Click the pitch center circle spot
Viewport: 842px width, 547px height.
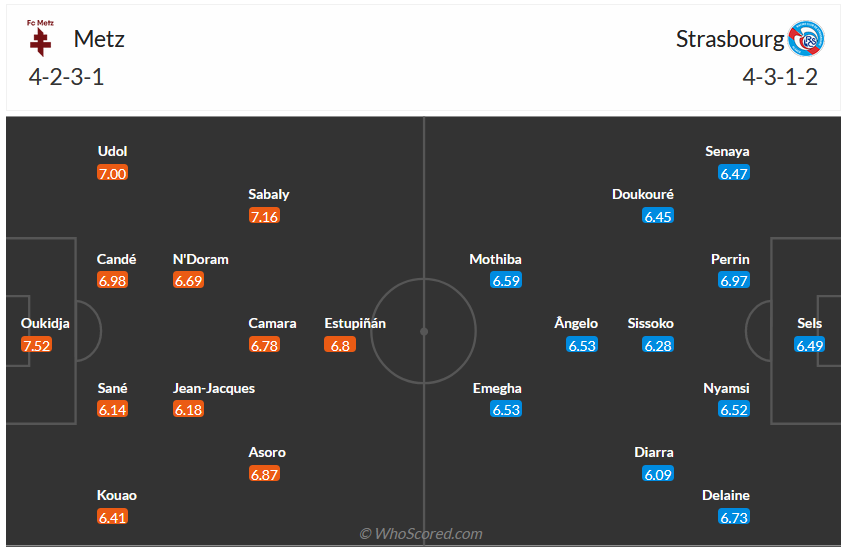click(424, 331)
